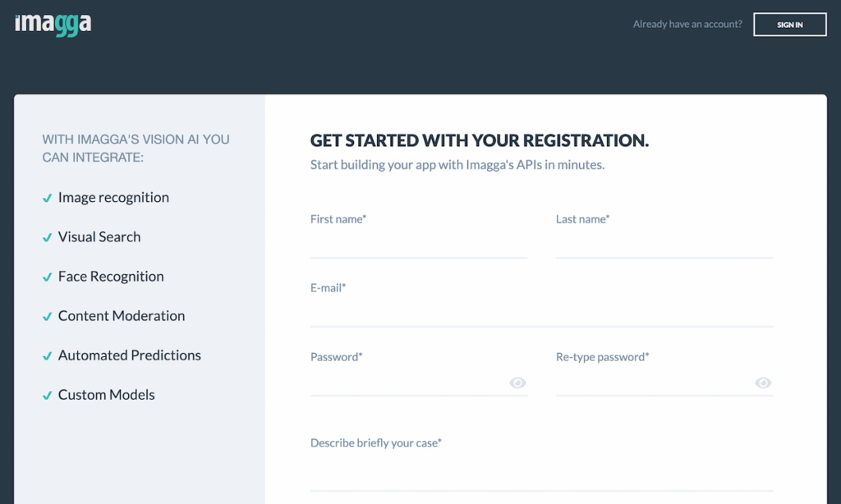Click the checkmark beside Visual Search
This screenshot has height=504, width=841.
pyautogui.click(x=47, y=236)
